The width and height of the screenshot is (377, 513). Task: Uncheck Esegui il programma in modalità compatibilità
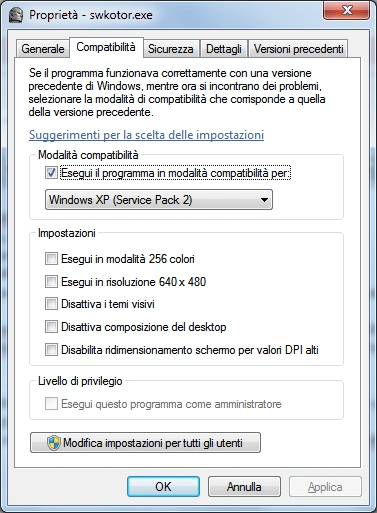coord(51,173)
